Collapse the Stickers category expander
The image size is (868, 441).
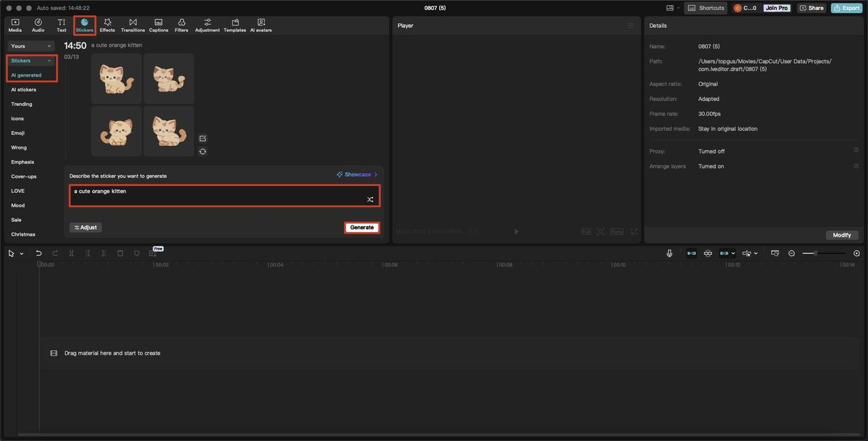pyautogui.click(x=49, y=60)
